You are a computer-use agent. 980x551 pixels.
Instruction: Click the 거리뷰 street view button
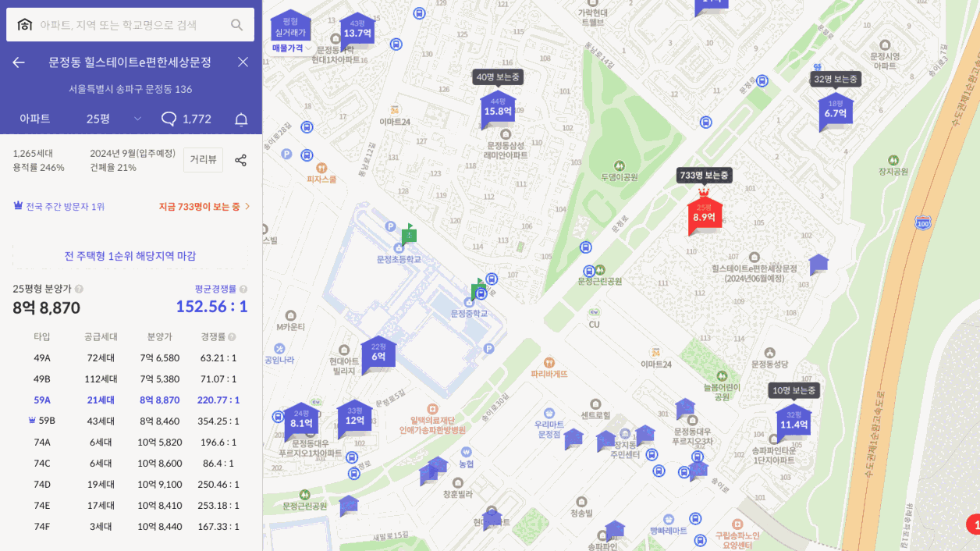click(x=203, y=159)
